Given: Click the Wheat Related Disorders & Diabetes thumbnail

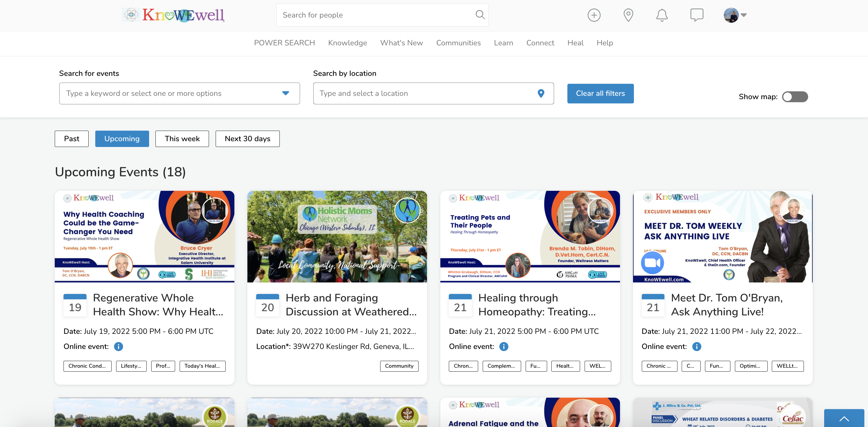Looking at the screenshot, I should 723,412.
